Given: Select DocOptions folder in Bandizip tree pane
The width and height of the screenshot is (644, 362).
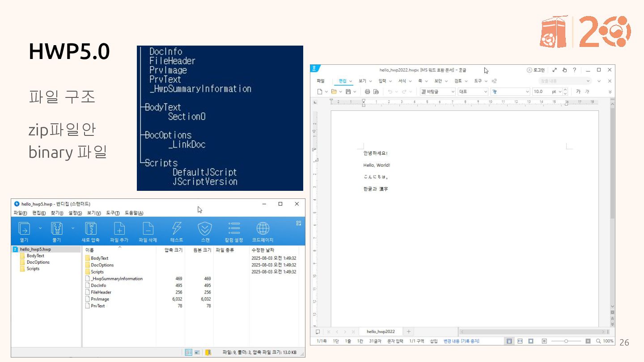Looking at the screenshot, I should [38, 262].
